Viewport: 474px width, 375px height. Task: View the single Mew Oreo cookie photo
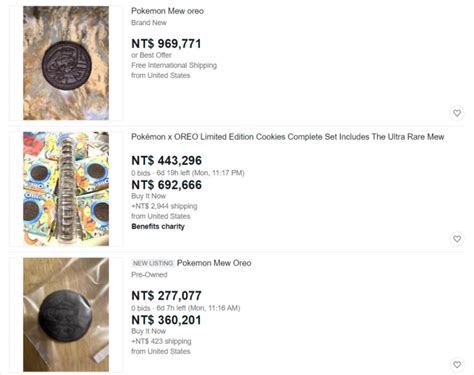click(x=66, y=63)
